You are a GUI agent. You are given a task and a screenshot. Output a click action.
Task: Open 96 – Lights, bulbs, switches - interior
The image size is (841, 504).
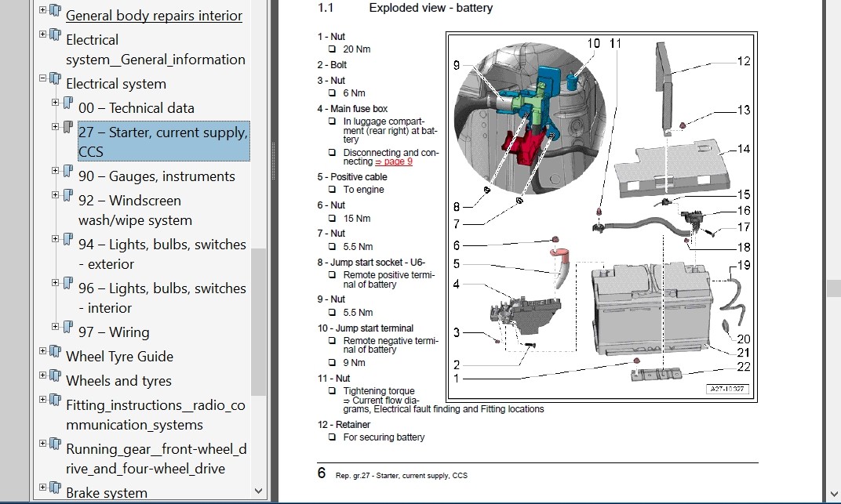click(x=162, y=299)
